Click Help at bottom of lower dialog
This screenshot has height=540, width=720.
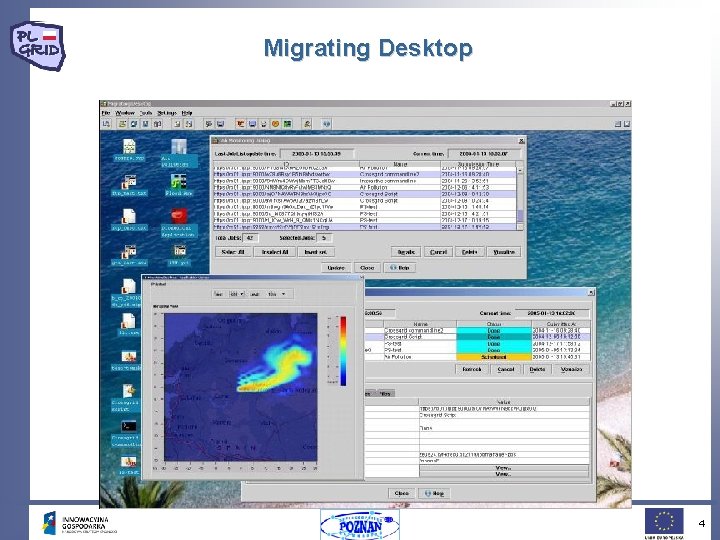point(434,493)
